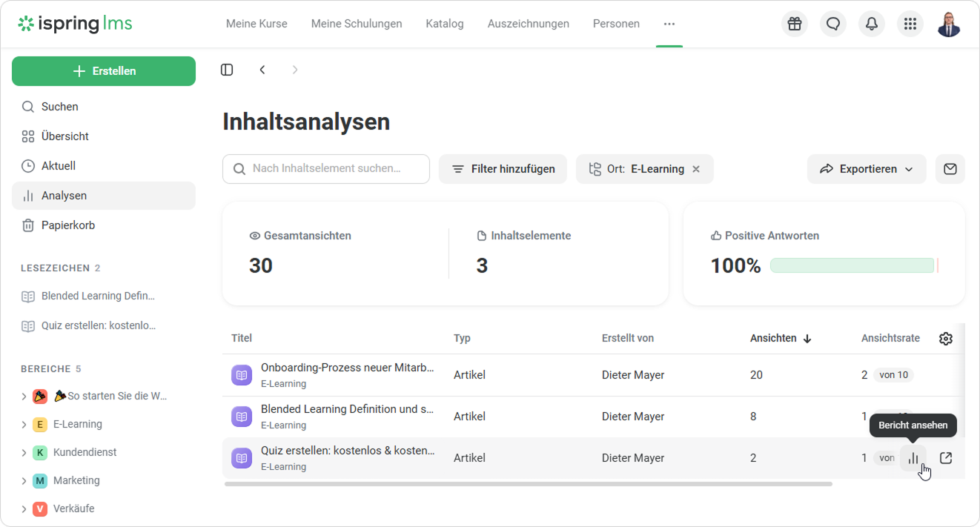The width and height of the screenshot is (980, 527).
Task: Open the Personen tab
Action: point(616,24)
